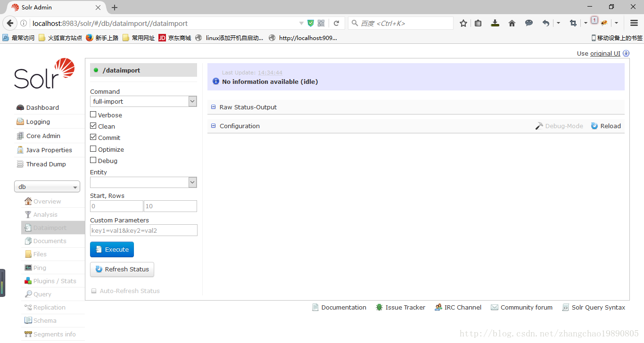The image size is (644, 343).
Task: Reload the dataimport configuration
Action: tap(606, 126)
